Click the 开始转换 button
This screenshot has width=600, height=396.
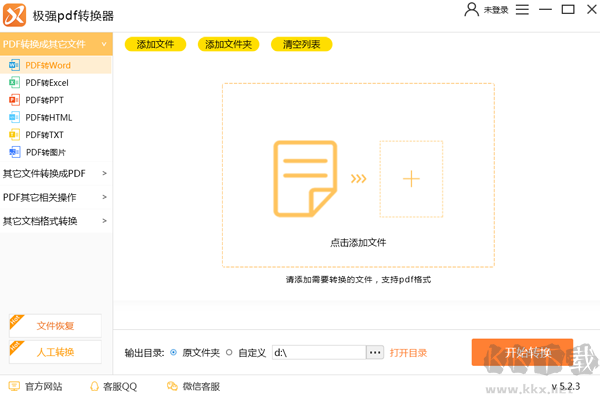point(522,352)
